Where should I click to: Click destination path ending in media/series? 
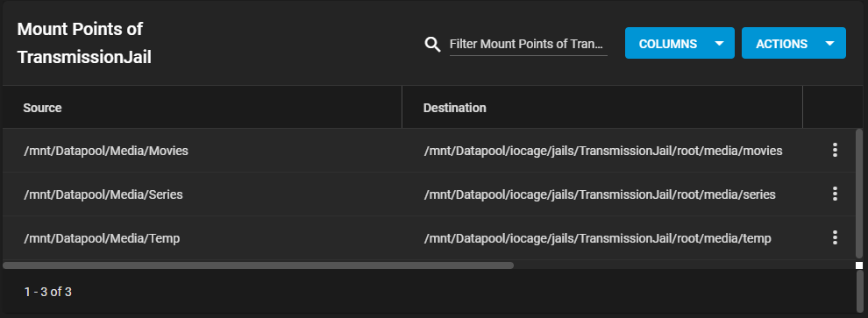click(x=600, y=194)
